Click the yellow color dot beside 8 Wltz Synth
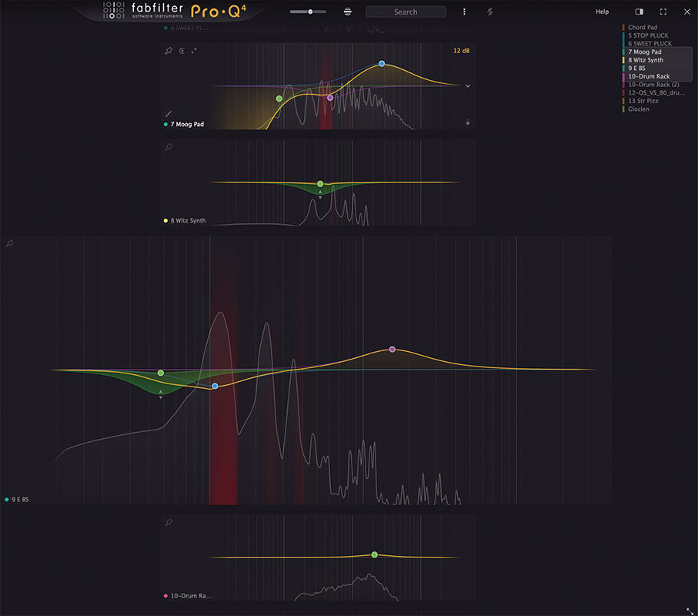 pyautogui.click(x=165, y=220)
